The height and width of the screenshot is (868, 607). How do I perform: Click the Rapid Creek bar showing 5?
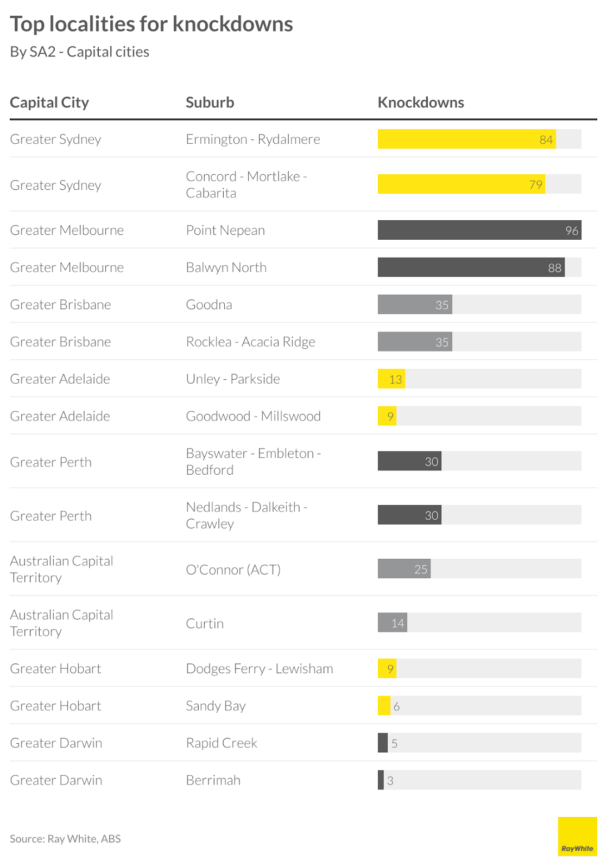383,743
